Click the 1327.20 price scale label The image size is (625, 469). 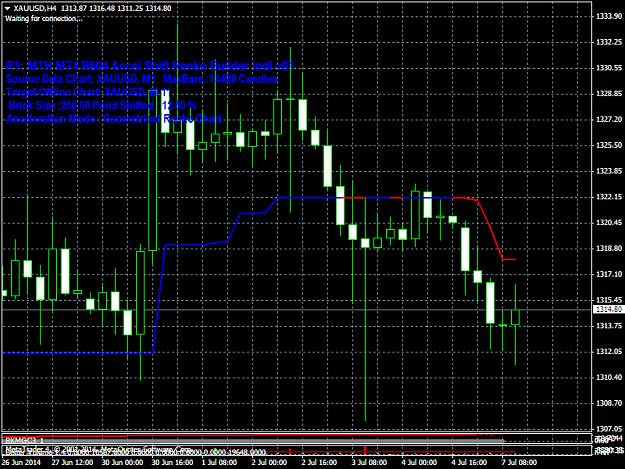click(x=609, y=120)
